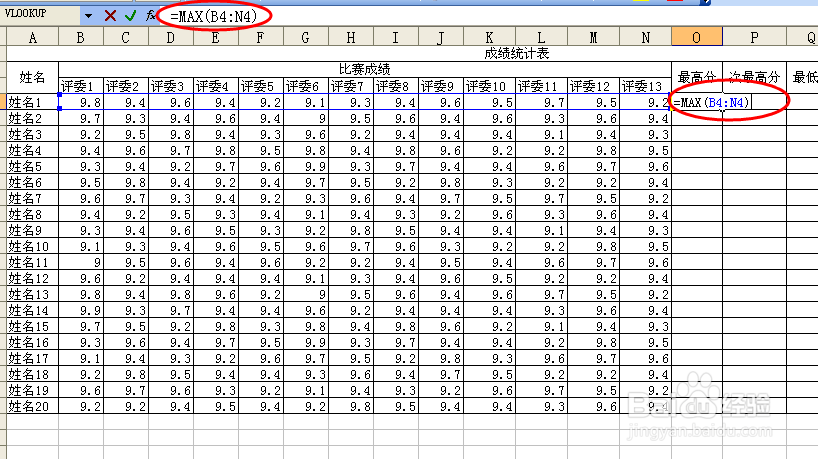Select the 姓名5 cell
This screenshot has width=818, height=459.
coord(32,166)
